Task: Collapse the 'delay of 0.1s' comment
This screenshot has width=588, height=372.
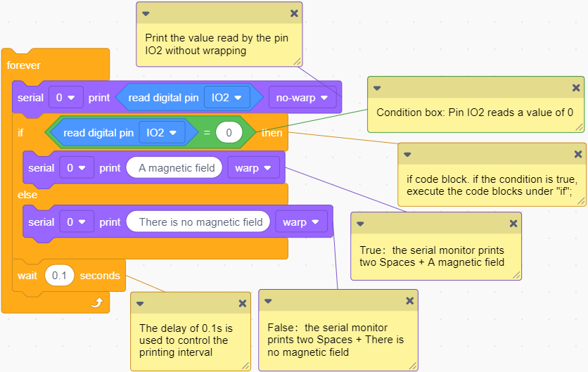Action: pos(140,304)
